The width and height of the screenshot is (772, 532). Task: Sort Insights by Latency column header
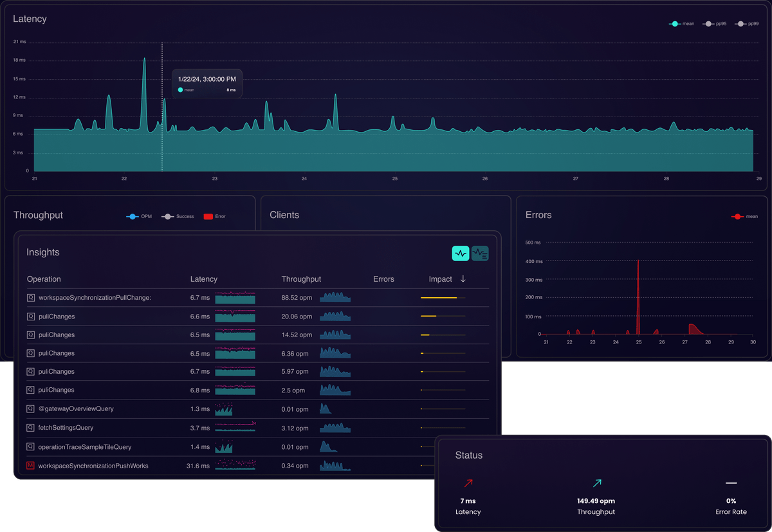pyautogui.click(x=204, y=279)
